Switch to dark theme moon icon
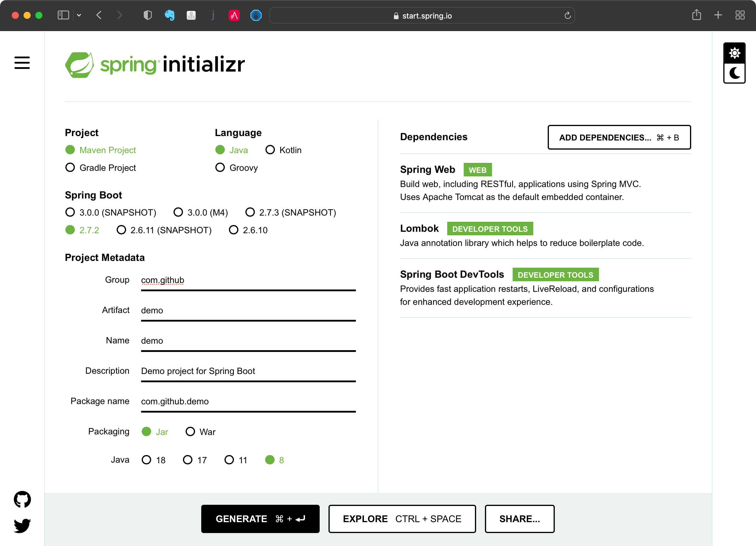This screenshot has height=546, width=756. click(734, 73)
